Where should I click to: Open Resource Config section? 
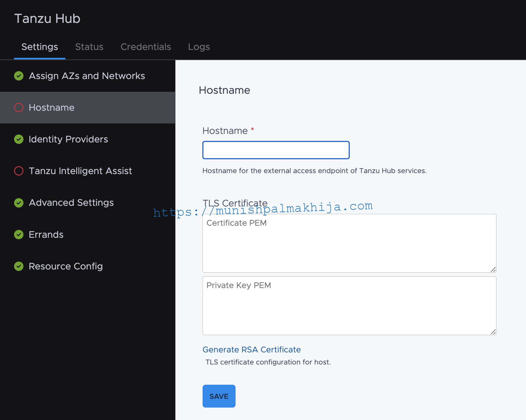click(88, 266)
